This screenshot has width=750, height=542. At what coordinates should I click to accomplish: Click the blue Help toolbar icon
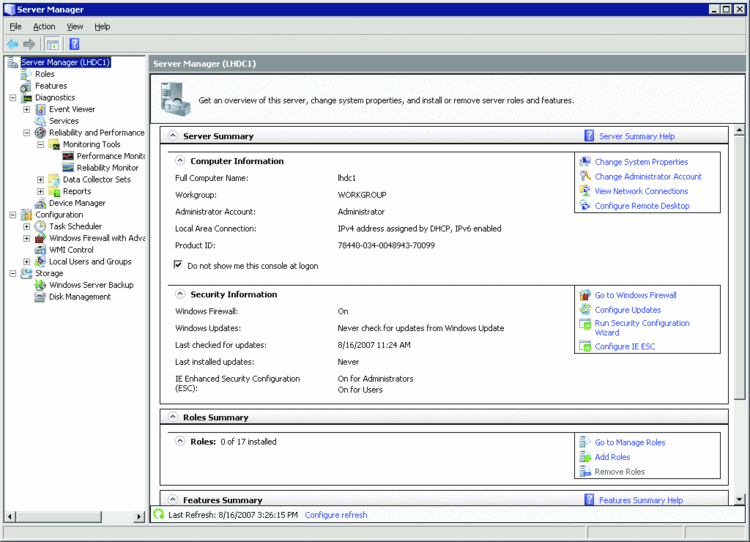coord(74,45)
